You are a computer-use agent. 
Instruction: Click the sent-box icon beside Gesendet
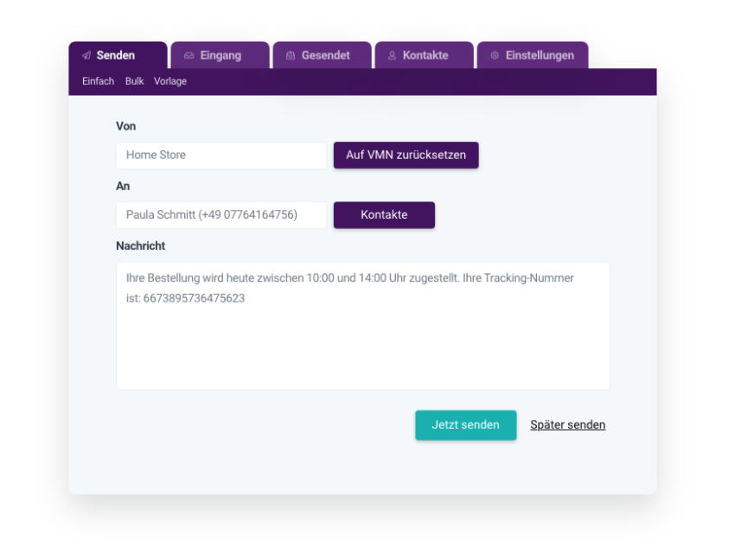pos(291,55)
